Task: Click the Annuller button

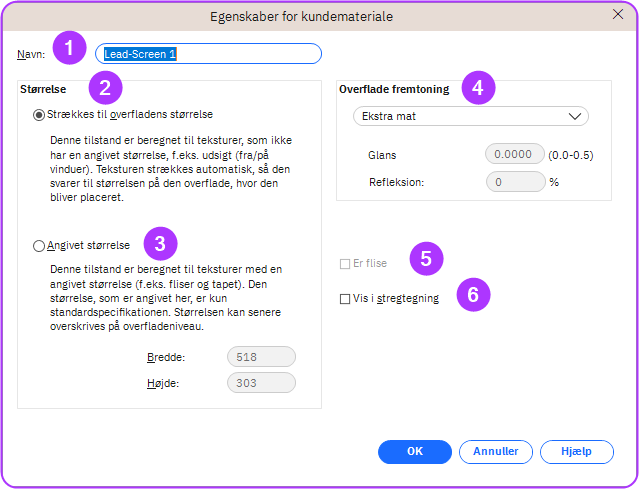Action: pos(496,452)
